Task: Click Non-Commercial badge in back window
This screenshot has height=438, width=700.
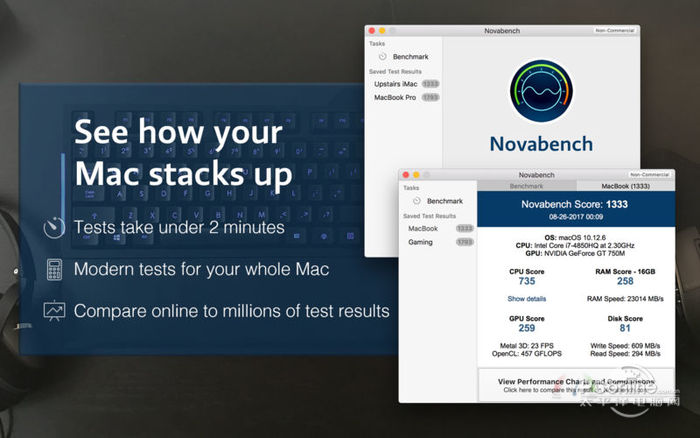Action: tap(615, 30)
